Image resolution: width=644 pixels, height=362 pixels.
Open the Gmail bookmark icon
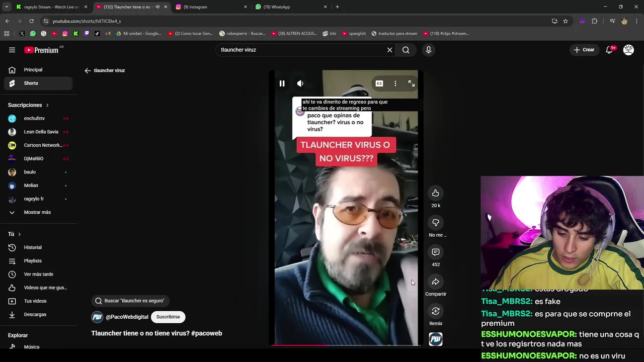click(108, 34)
